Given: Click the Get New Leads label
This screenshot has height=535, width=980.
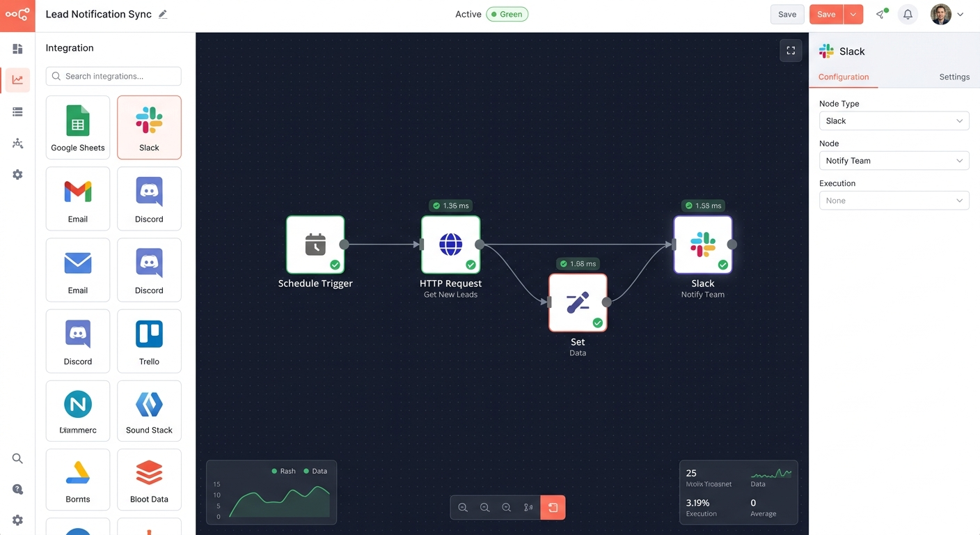Looking at the screenshot, I should tap(450, 295).
